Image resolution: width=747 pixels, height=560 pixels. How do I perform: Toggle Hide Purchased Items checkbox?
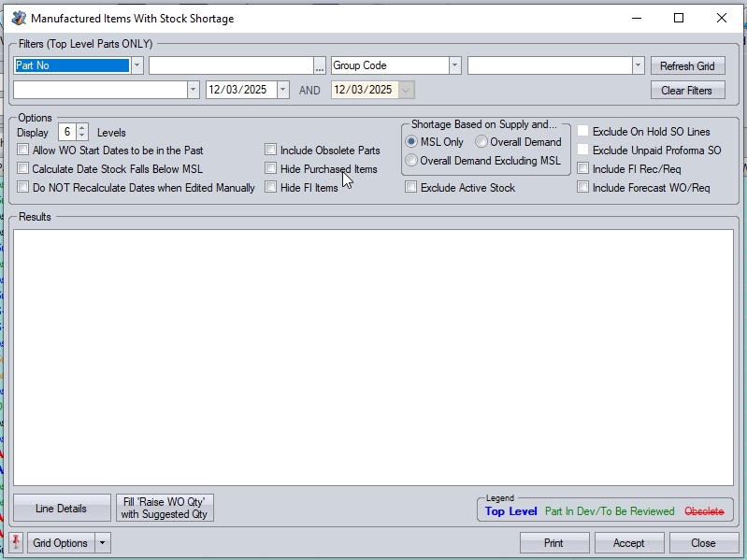271,169
